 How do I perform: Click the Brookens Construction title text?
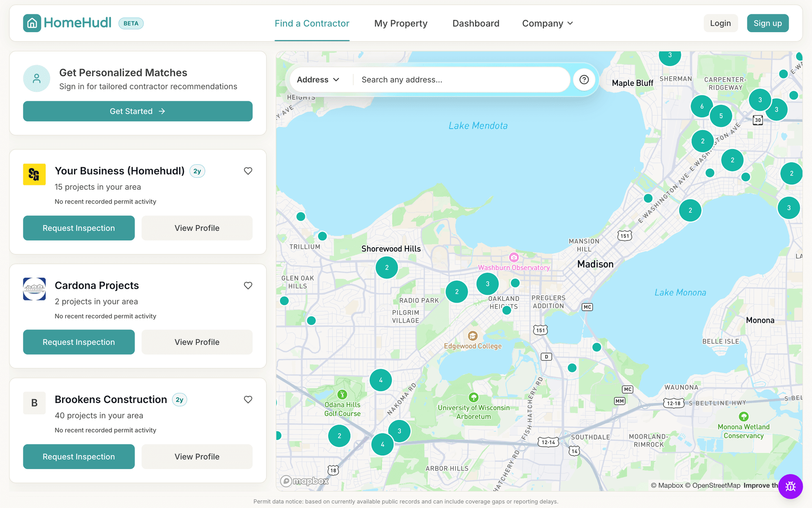(111, 400)
